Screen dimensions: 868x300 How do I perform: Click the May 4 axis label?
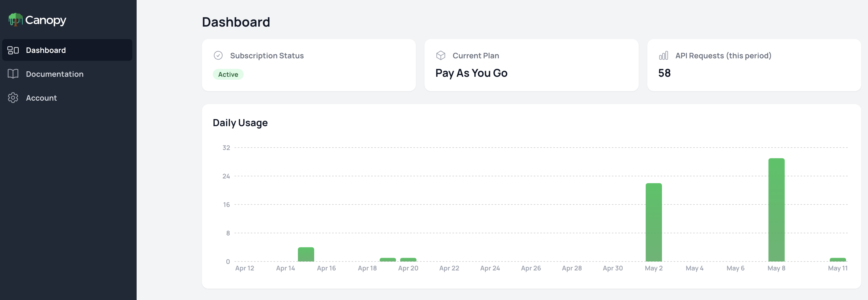point(695,268)
